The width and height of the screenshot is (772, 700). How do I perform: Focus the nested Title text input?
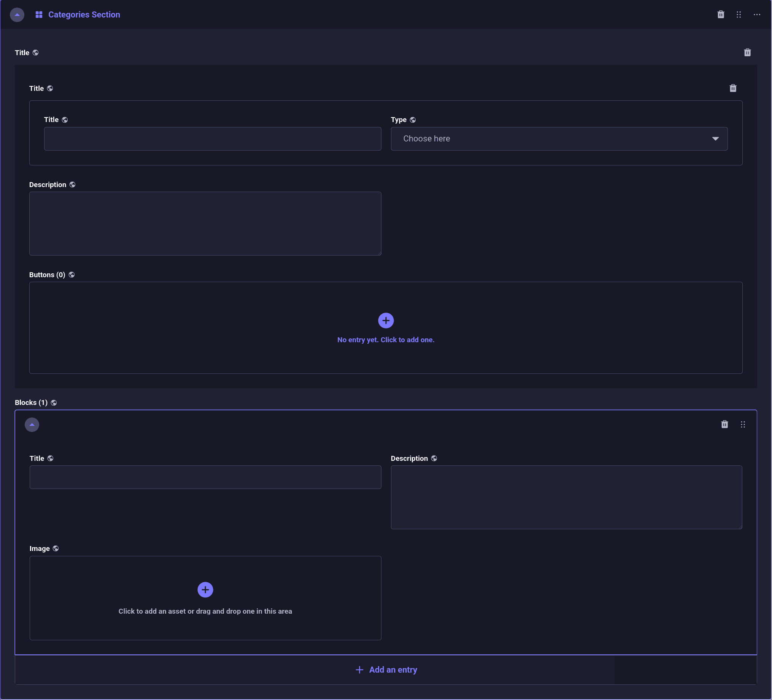[x=213, y=139]
